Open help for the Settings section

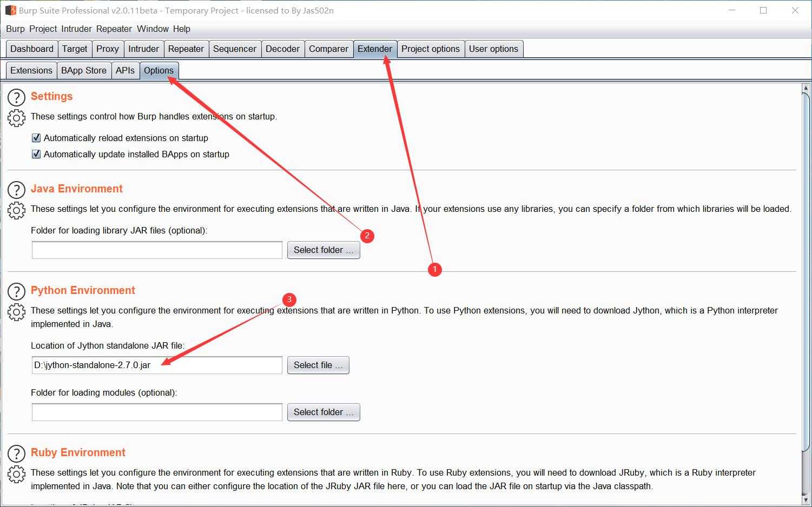[17, 97]
